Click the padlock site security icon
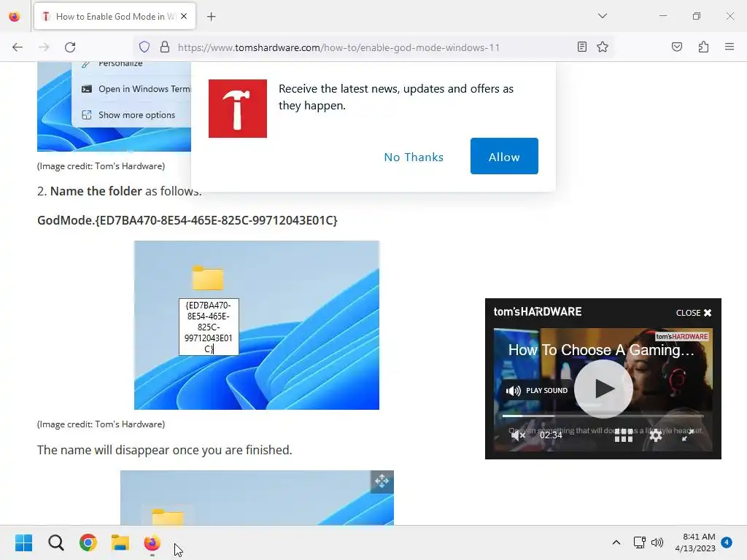Screen dimensions: 747x560 click(165, 47)
